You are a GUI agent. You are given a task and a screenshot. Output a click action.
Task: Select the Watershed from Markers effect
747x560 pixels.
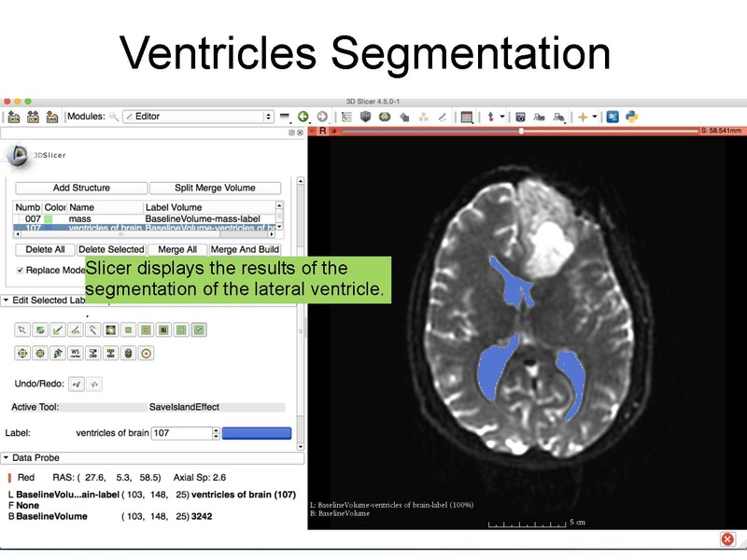[x=75, y=352]
